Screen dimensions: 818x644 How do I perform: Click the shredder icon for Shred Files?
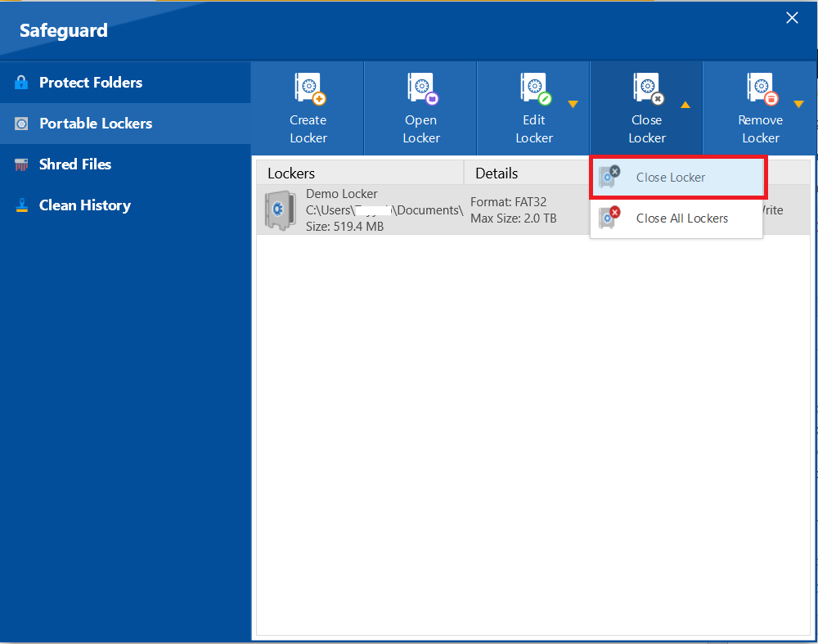point(21,165)
